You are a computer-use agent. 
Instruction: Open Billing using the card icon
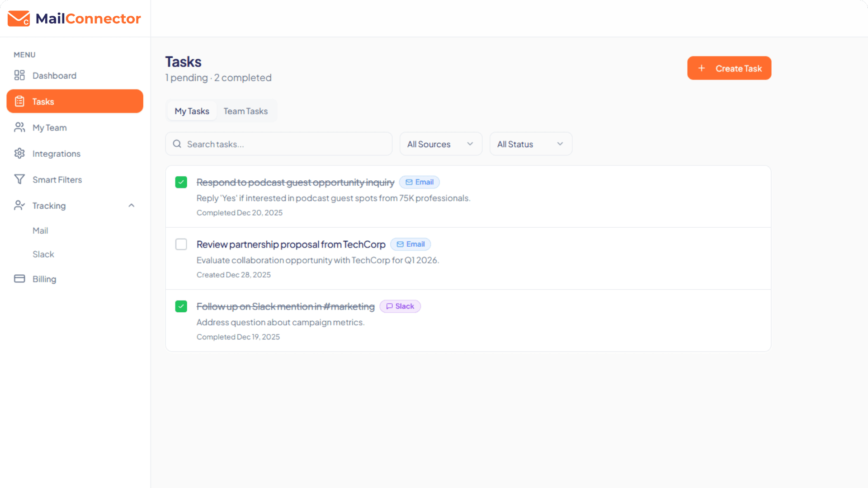(x=19, y=279)
